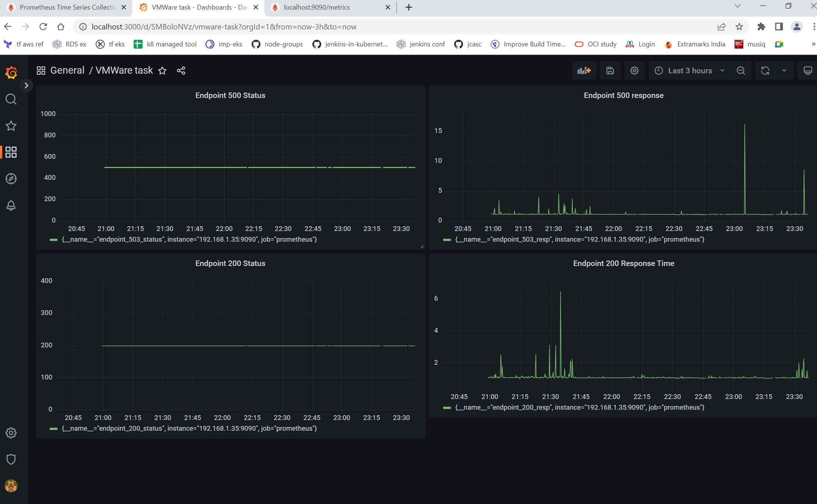Open Configuration gear in sidebar

coord(11,433)
